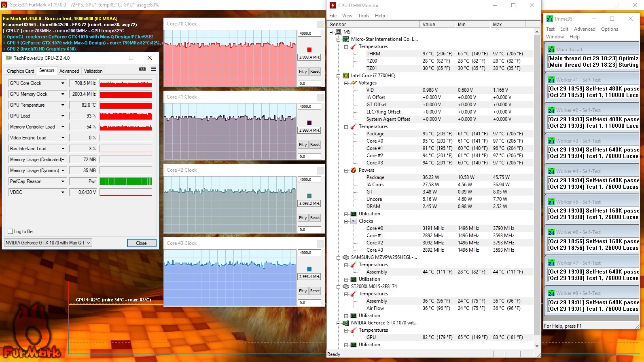Screen dimensions: 644x362
Task: Click the Worker #7 Self-Test window icon
Action: click(551, 263)
